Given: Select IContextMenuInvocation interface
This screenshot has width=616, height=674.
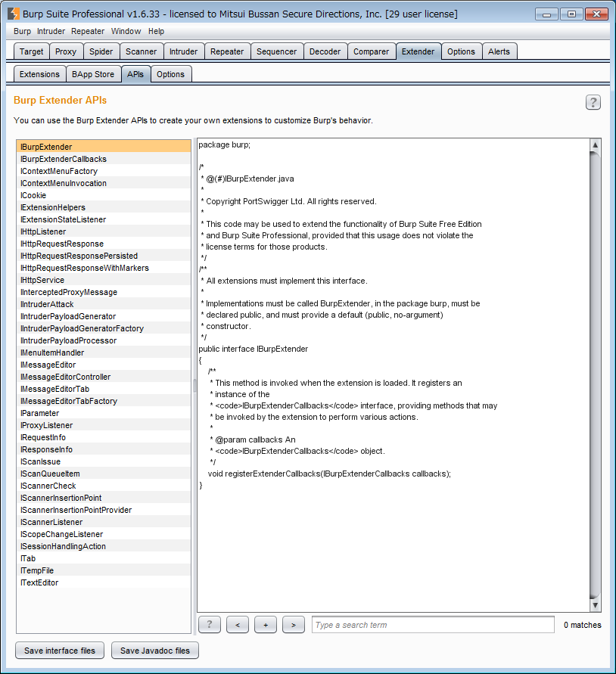Looking at the screenshot, I should tap(104, 183).
